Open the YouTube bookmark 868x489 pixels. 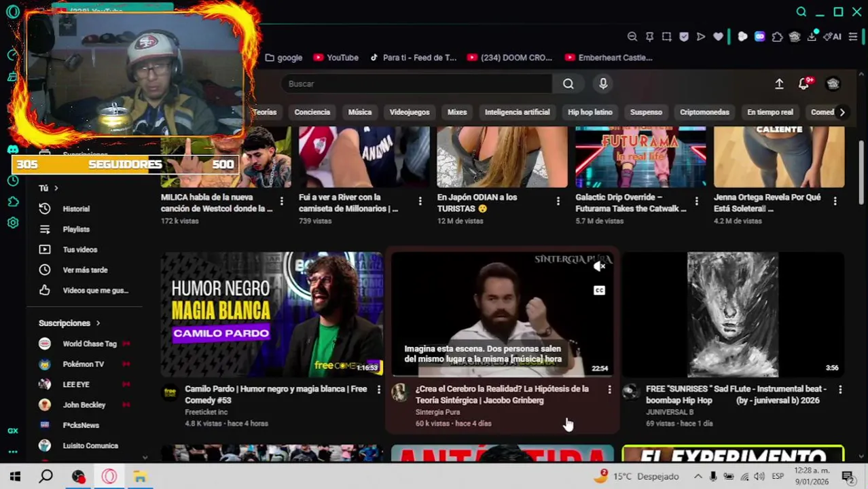(x=336, y=58)
